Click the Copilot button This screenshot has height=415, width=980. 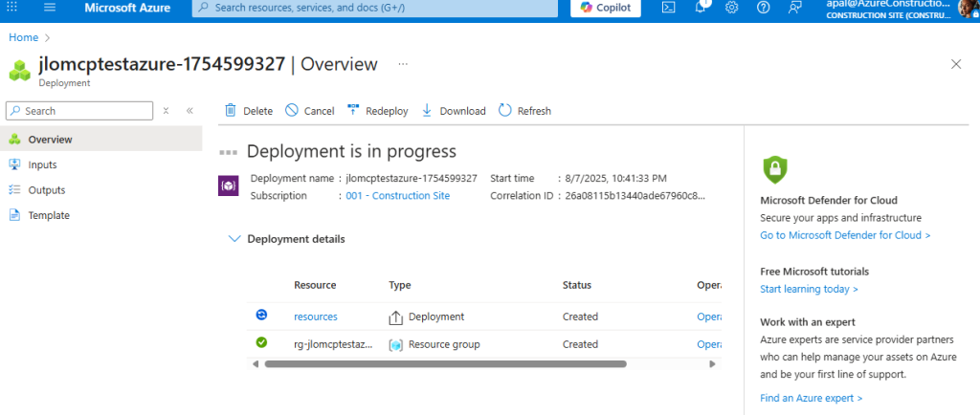pyautogui.click(x=606, y=8)
